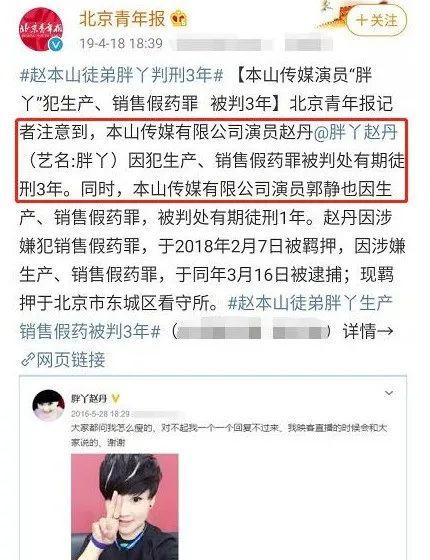Open hashtag #赵本山徒弟胖丫生产销售假药被判3年#
430x560 pixels.
coord(206,318)
